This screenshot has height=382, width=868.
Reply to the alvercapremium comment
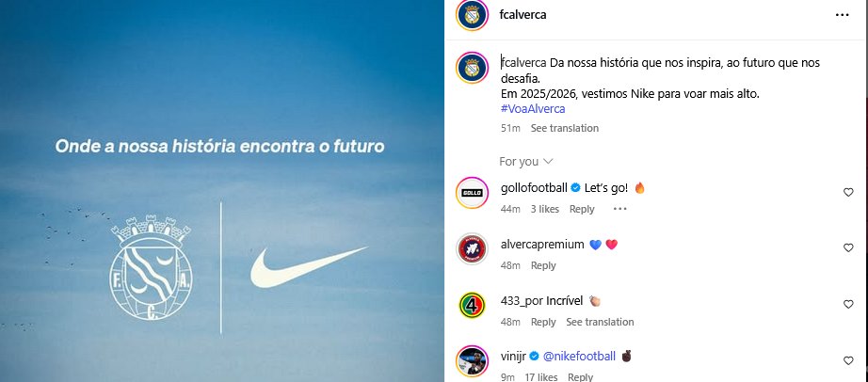pos(543,265)
